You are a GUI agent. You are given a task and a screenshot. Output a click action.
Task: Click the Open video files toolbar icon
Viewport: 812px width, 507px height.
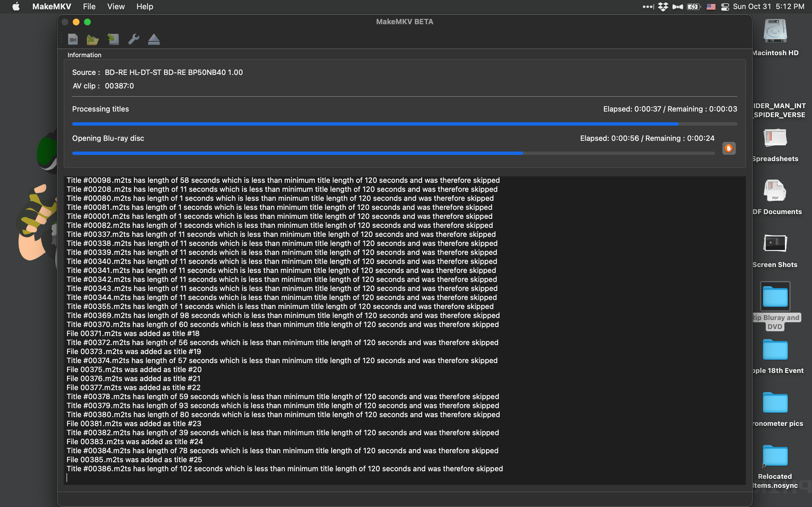tap(73, 39)
